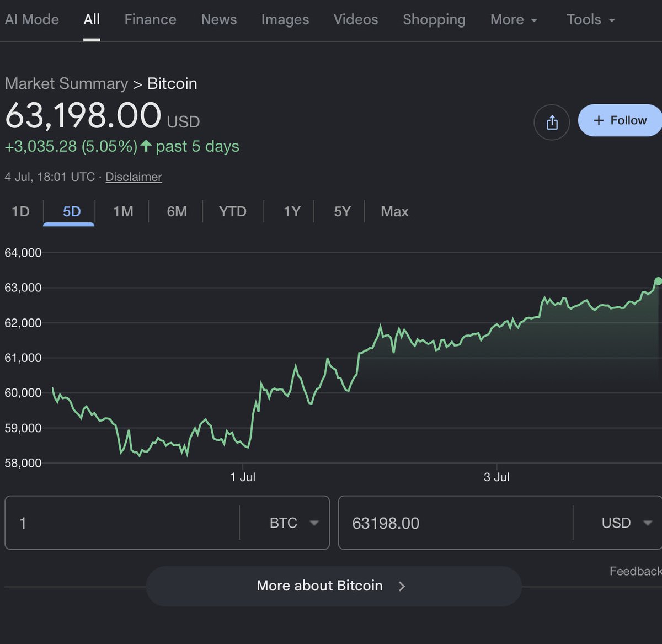The width and height of the screenshot is (662, 644).
Task: Click the green up arrow icon
Action: [146, 146]
